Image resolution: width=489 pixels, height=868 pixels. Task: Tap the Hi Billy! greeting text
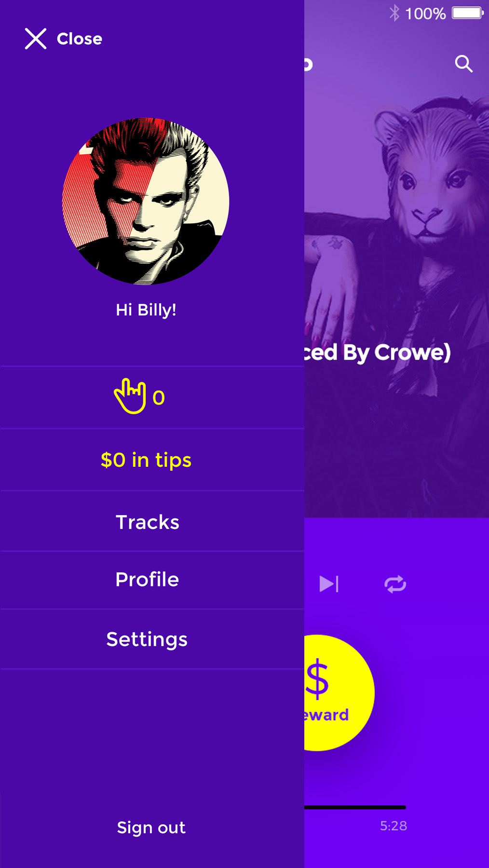coord(146,310)
